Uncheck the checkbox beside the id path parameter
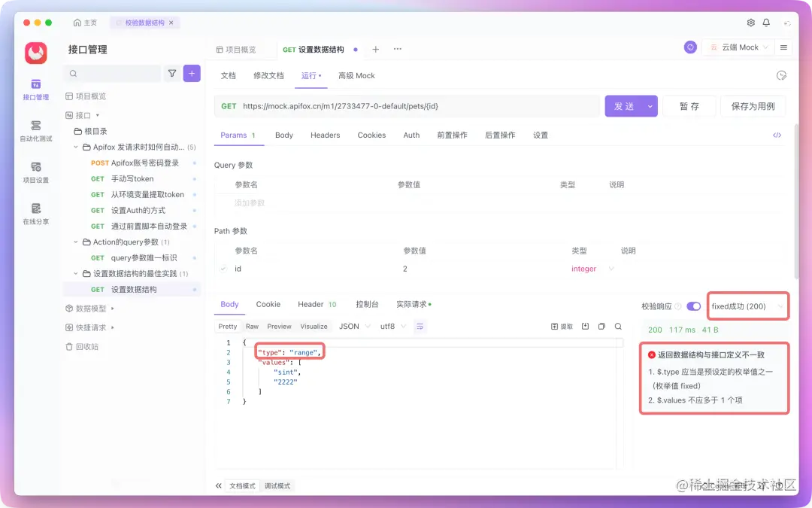The image size is (812, 508). pos(222,268)
